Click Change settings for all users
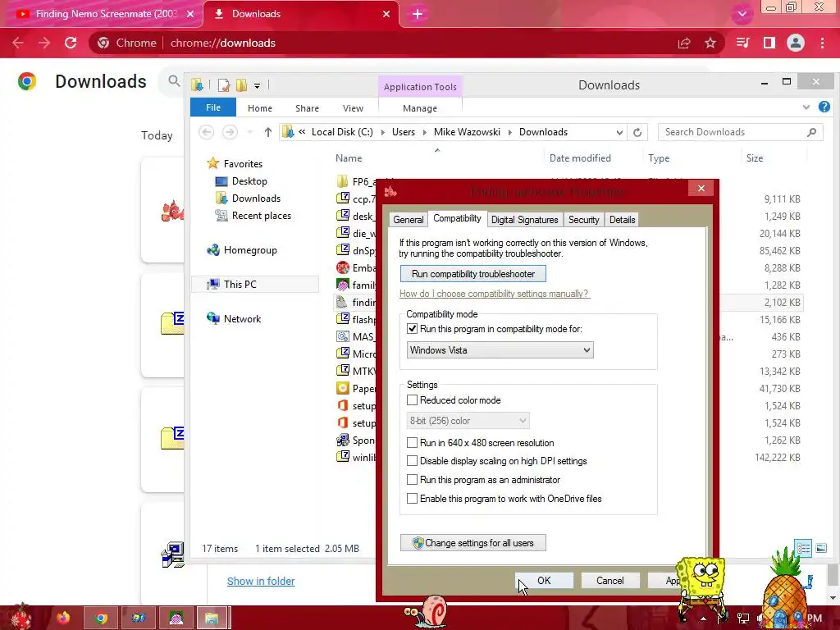Image resolution: width=840 pixels, height=630 pixels. coord(473,543)
